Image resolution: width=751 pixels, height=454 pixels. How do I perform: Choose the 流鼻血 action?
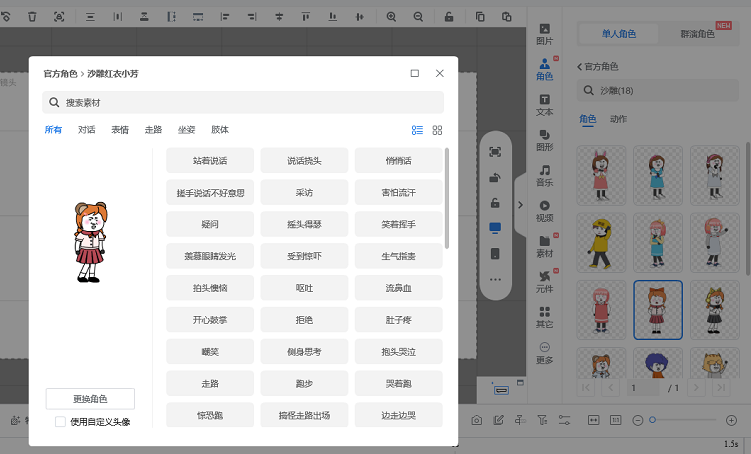click(398, 288)
